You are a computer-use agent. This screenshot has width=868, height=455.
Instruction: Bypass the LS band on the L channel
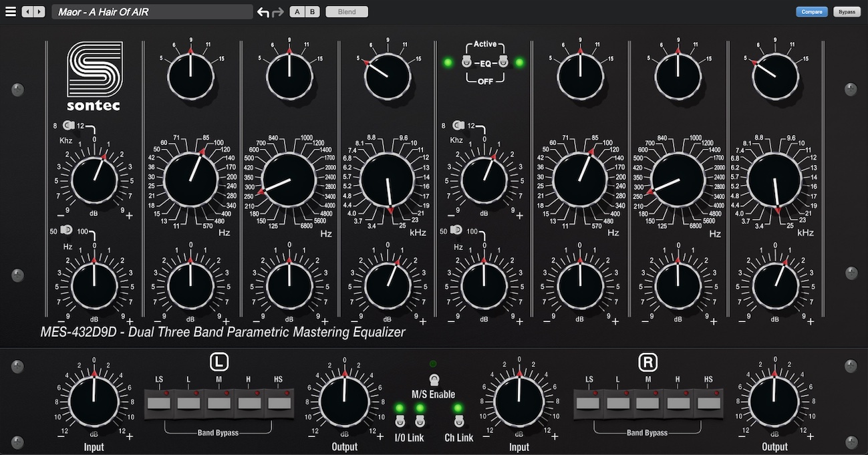[x=159, y=402]
